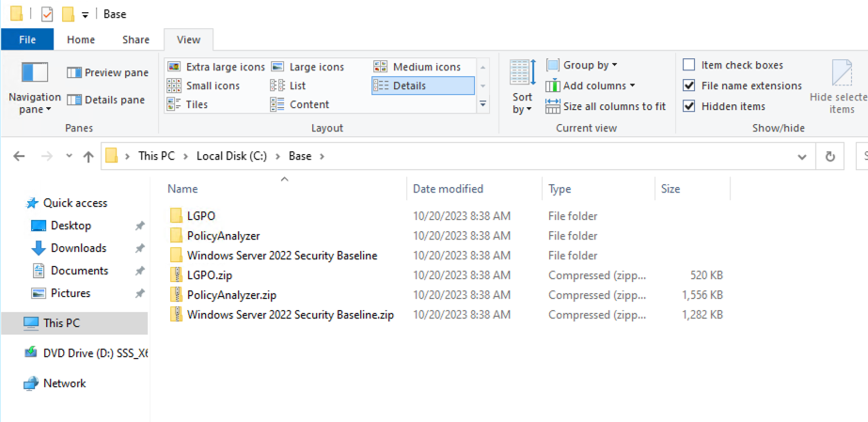This screenshot has width=868, height=422.
Task: Select the View ribbon tab
Action: pos(188,39)
